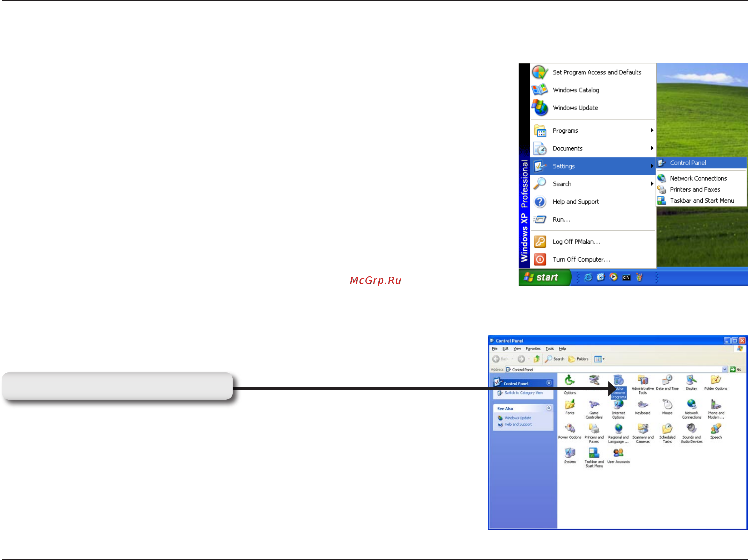Launch Command Prompt from quick launch
The height and width of the screenshot is (560, 748).
pyautogui.click(x=626, y=277)
